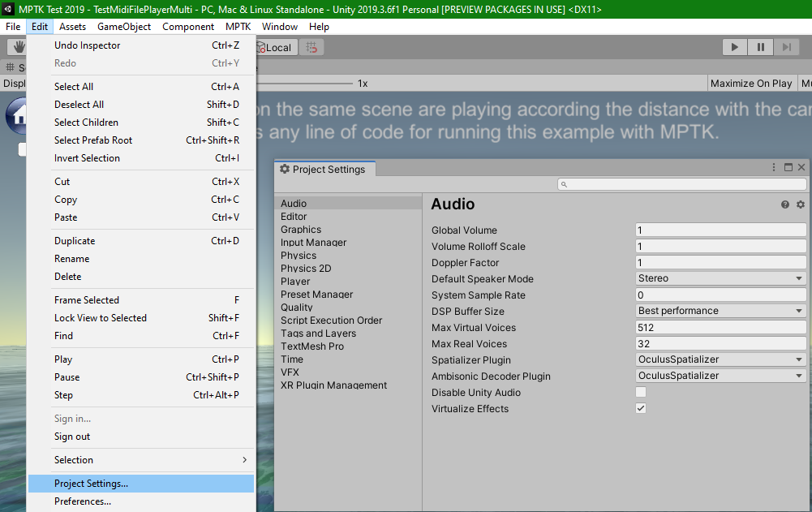The image size is (812, 512).
Task: Select Player settings category
Action: tap(349, 282)
